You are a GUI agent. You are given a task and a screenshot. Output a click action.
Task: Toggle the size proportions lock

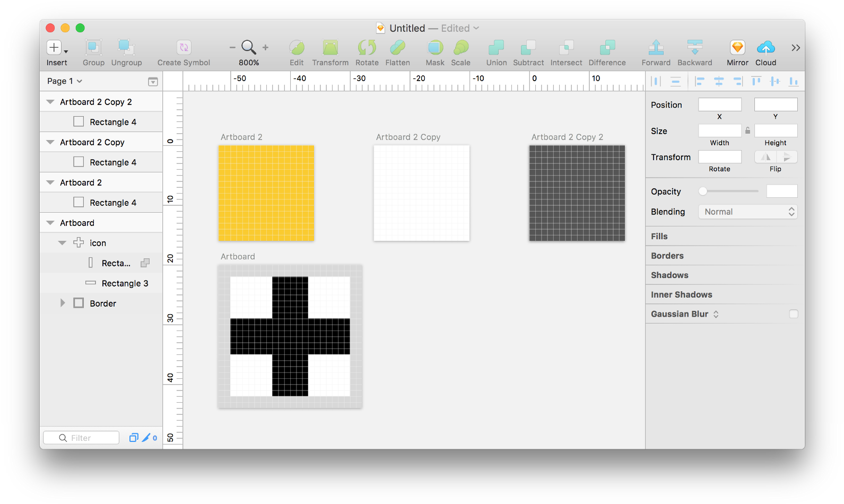pos(747,131)
